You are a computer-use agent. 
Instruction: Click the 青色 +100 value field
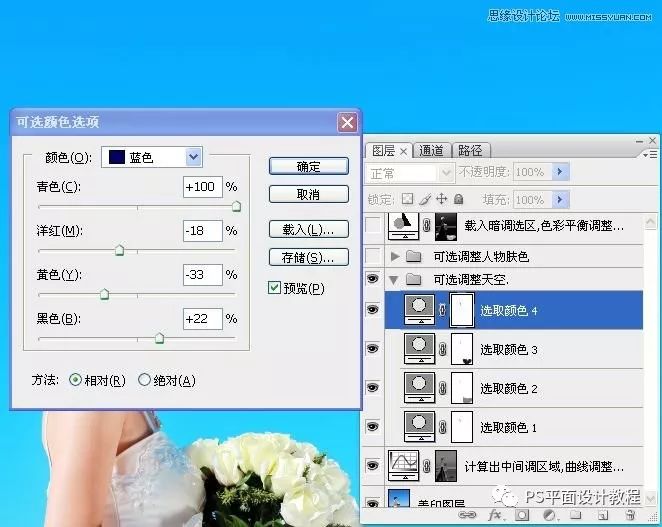click(x=203, y=187)
